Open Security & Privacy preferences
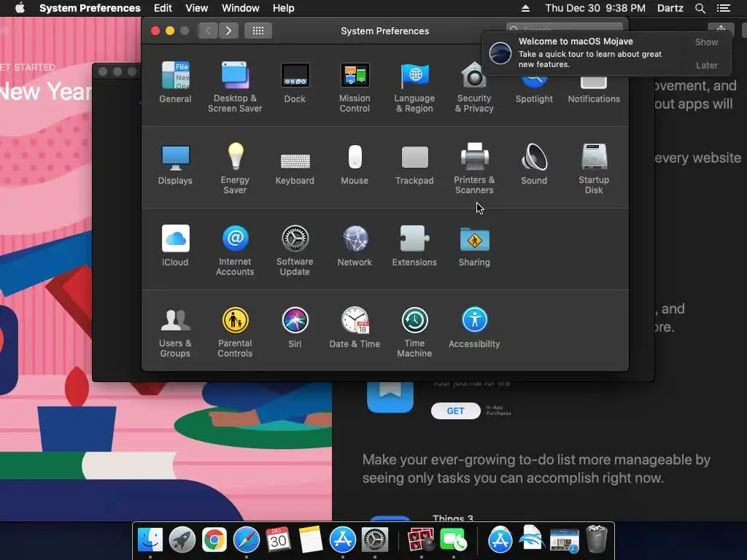The width and height of the screenshot is (747, 560). [474, 87]
